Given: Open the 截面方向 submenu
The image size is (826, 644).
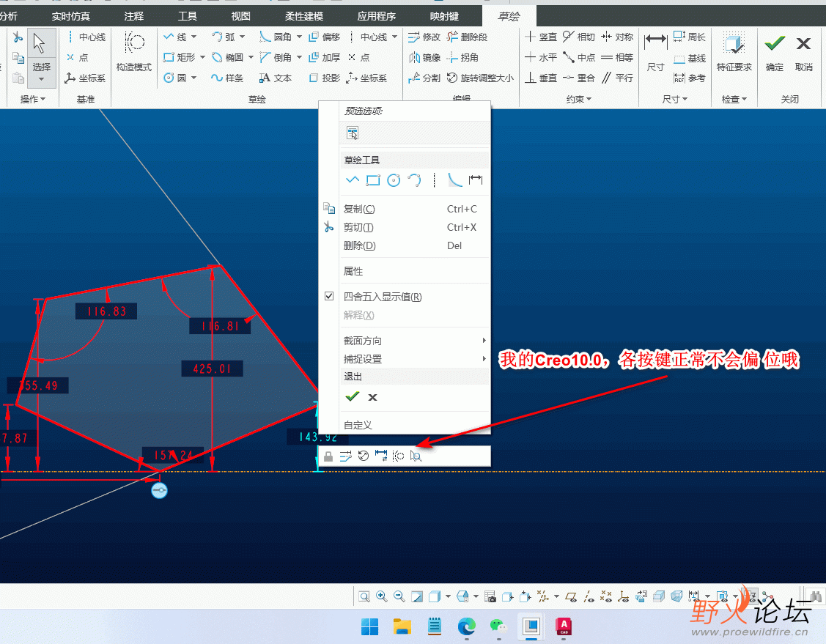Looking at the screenshot, I should (415, 341).
